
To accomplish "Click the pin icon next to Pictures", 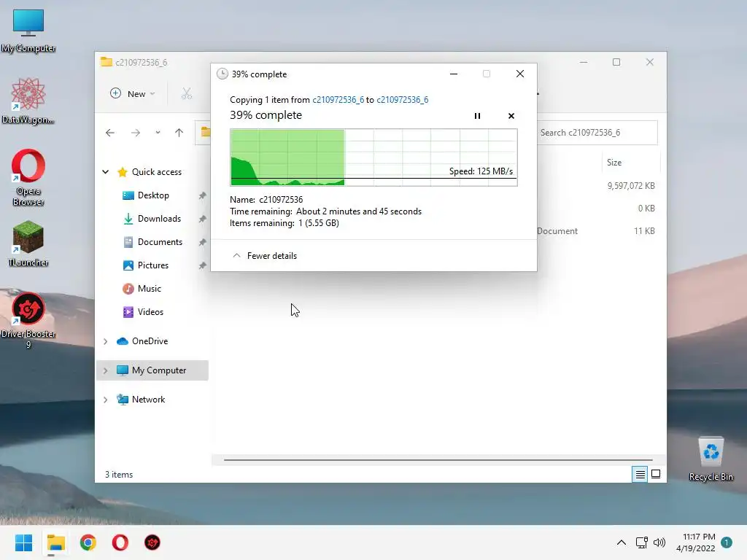I will tap(203, 265).
